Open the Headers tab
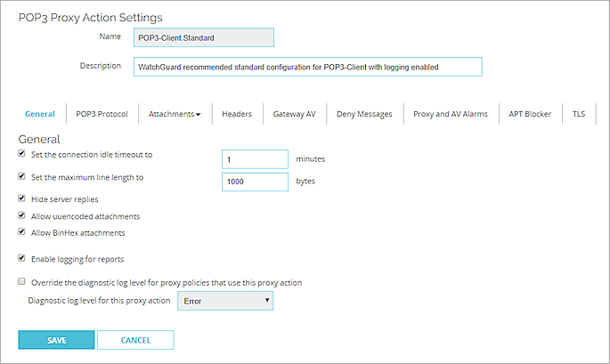Screen dimensions: 610x364 click(236, 114)
